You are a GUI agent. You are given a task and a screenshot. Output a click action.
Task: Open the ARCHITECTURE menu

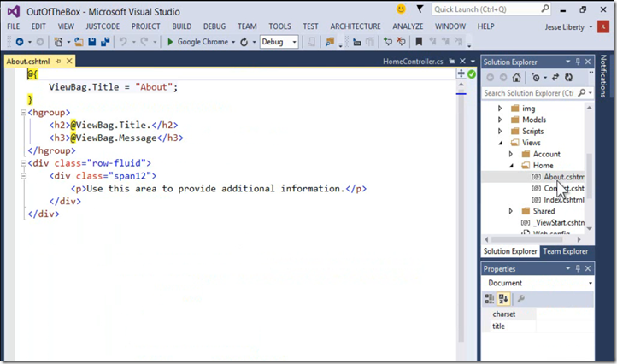(x=356, y=26)
